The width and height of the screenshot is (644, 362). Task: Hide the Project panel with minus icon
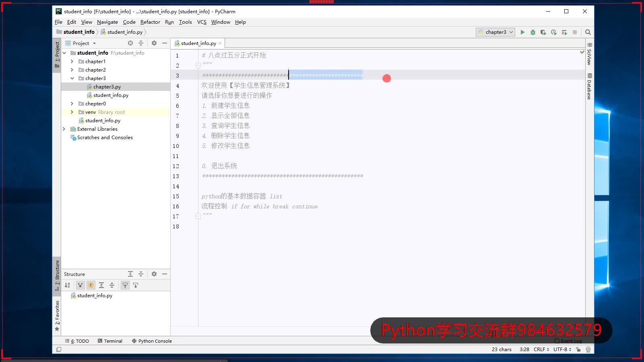coord(165,43)
